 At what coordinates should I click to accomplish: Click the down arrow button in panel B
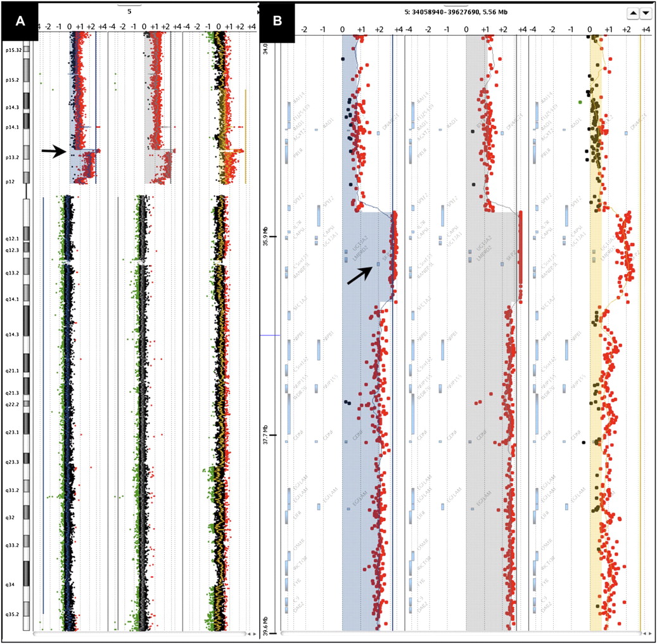pyautogui.click(x=645, y=13)
